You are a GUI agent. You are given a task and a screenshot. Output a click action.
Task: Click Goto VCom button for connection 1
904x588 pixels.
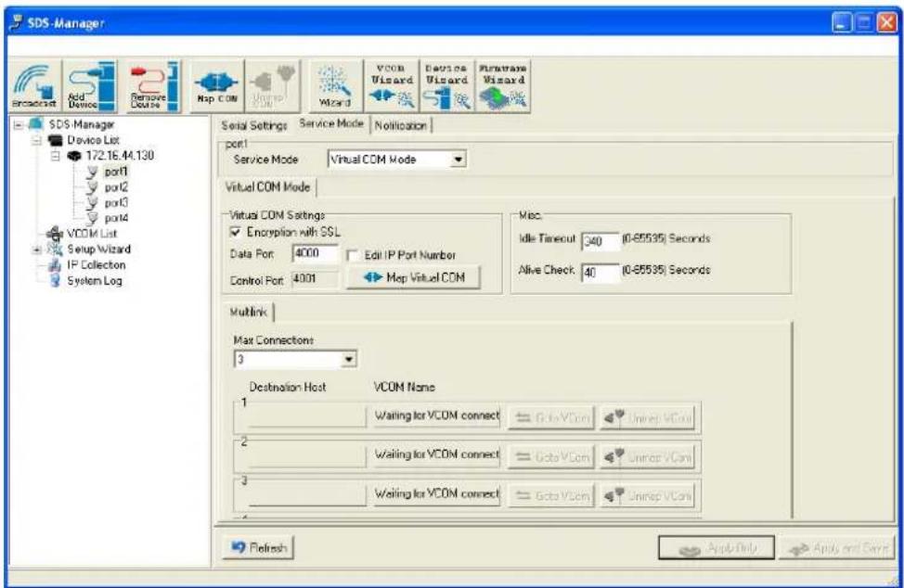coord(551,417)
